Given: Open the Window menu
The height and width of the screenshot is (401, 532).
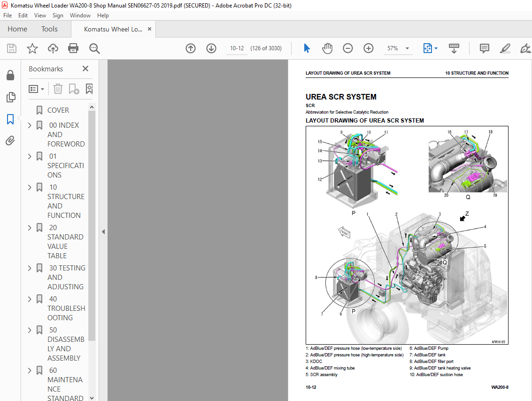Looking at the screenshot, I should (80, 15).
